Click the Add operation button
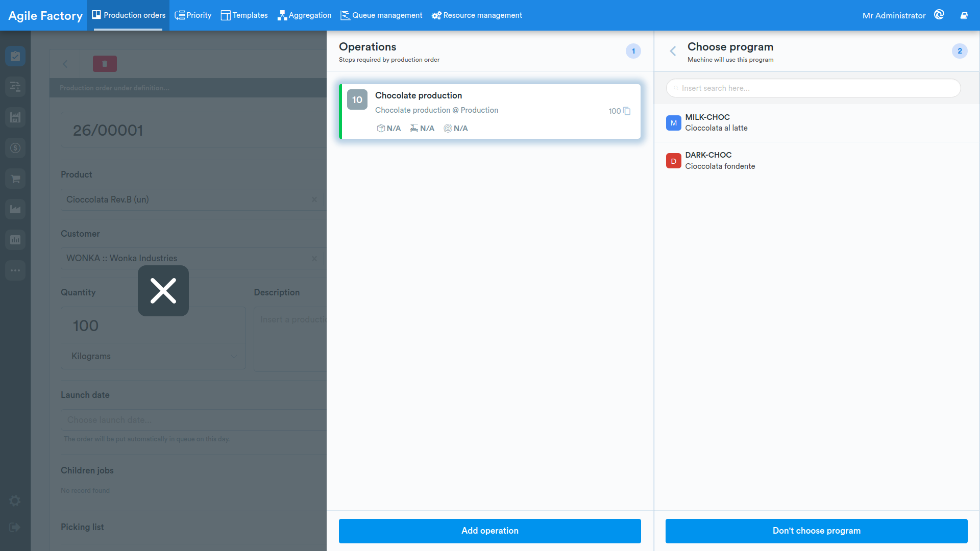 [490, 531]
